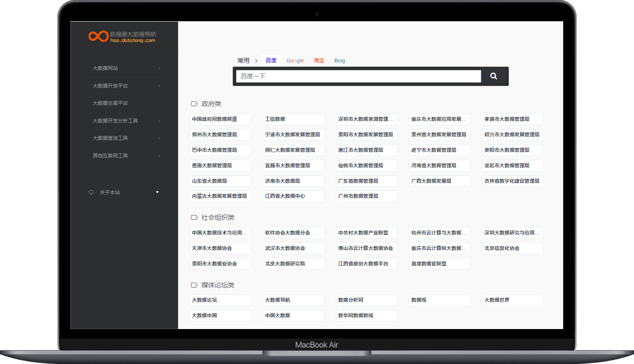Viewport: 634px width, 364px height.
Task: Visit 山东省大数据局
Action: pyautogui.click(x=220, y=181)
